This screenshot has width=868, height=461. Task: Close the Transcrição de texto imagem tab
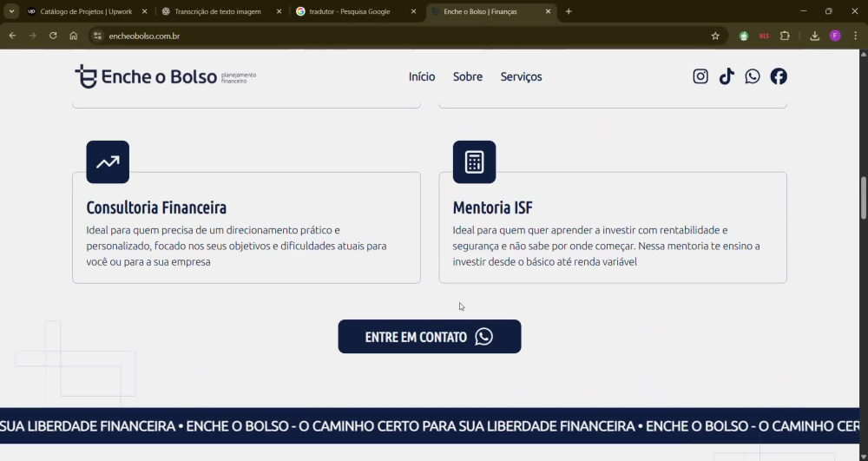coord(279,11)
